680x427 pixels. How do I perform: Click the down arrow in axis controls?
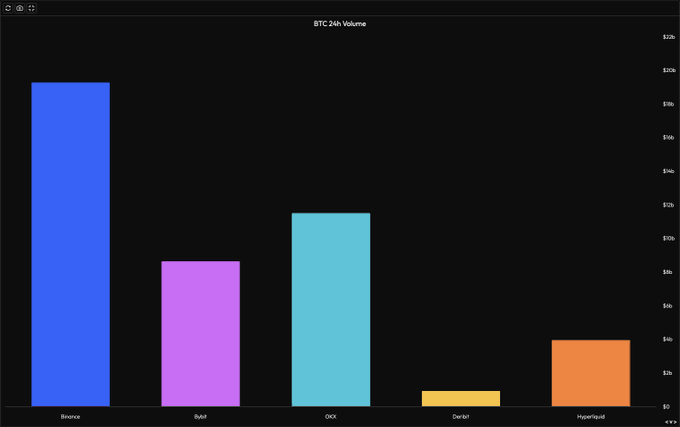(670, 422)
